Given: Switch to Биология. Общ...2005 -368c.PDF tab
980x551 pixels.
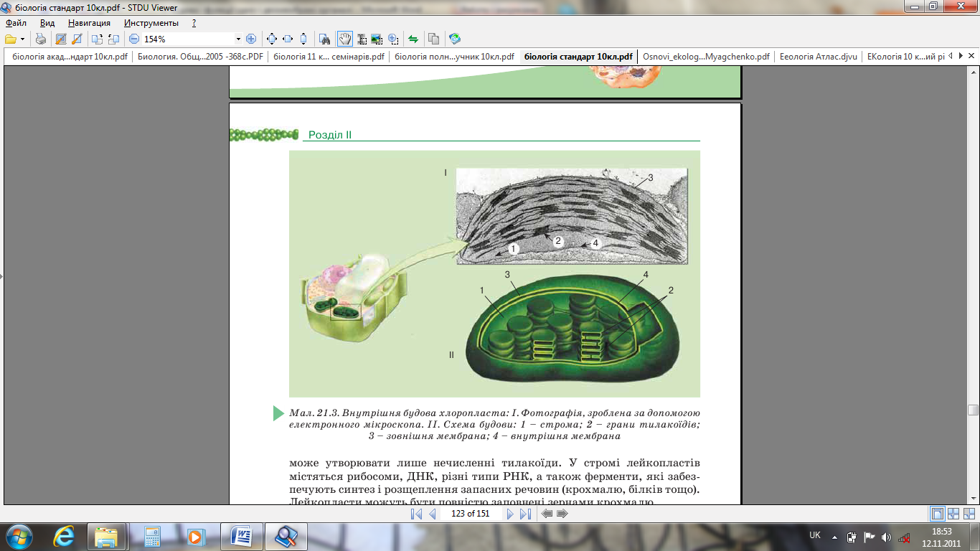Looking at the screenshot, I should tap(200, 57).
